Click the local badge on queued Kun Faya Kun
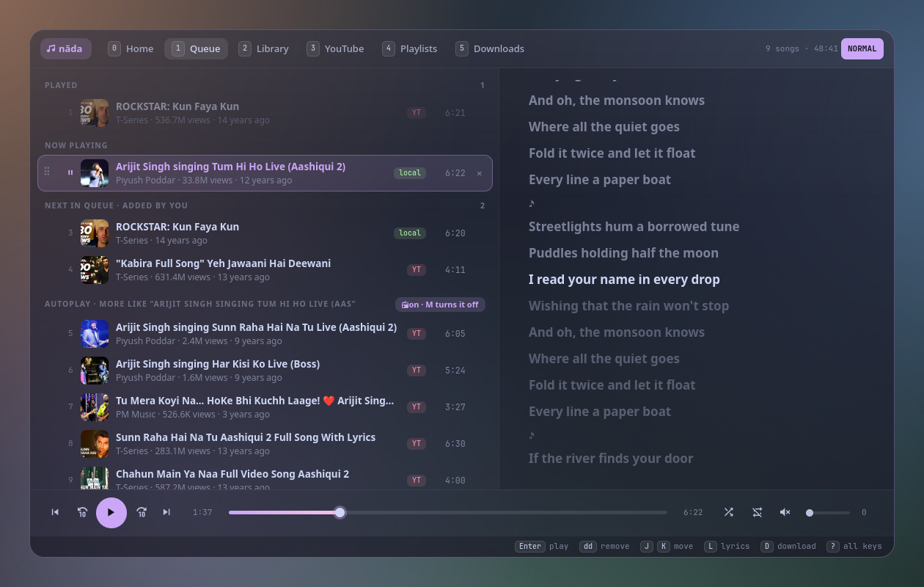 click(x=410, y=233)
